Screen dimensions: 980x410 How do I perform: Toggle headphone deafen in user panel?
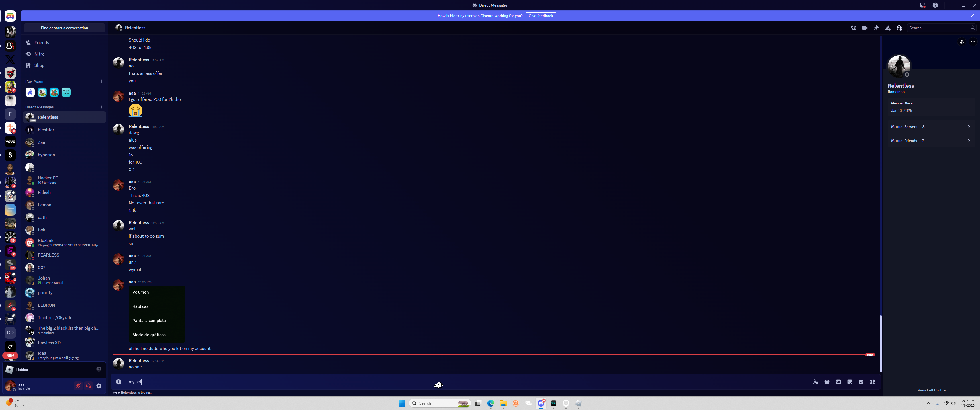click(88, 386)
